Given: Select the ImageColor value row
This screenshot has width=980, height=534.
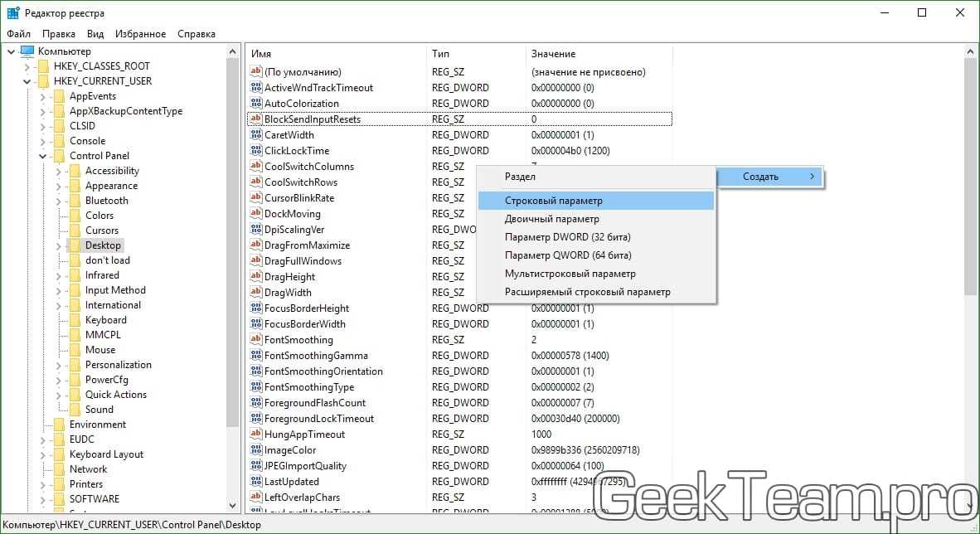Looking at the screenshot, I should coord(459,449).
